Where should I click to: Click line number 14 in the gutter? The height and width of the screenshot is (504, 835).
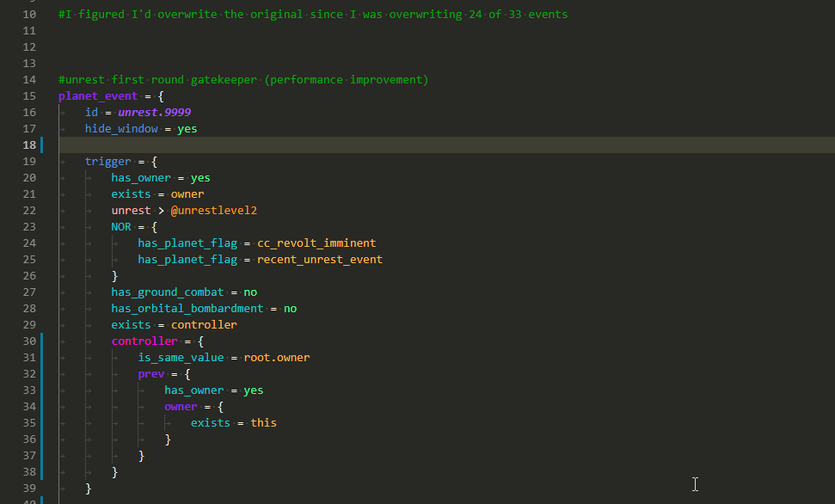(29, 80)
